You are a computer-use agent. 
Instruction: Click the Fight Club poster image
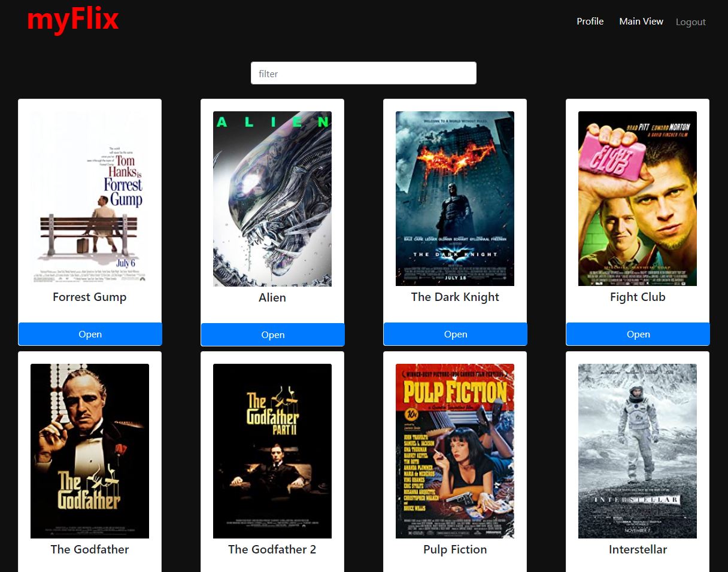(x=638, y=198)
